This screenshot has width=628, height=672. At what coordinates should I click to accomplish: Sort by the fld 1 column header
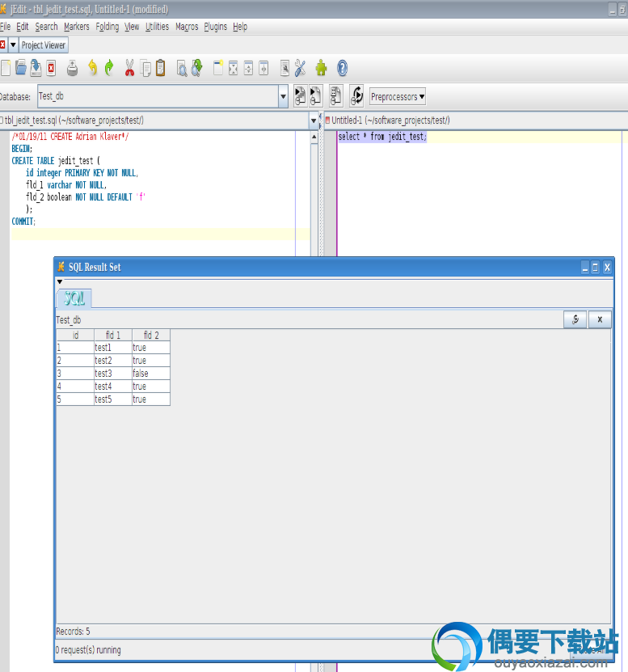(113, 335)
